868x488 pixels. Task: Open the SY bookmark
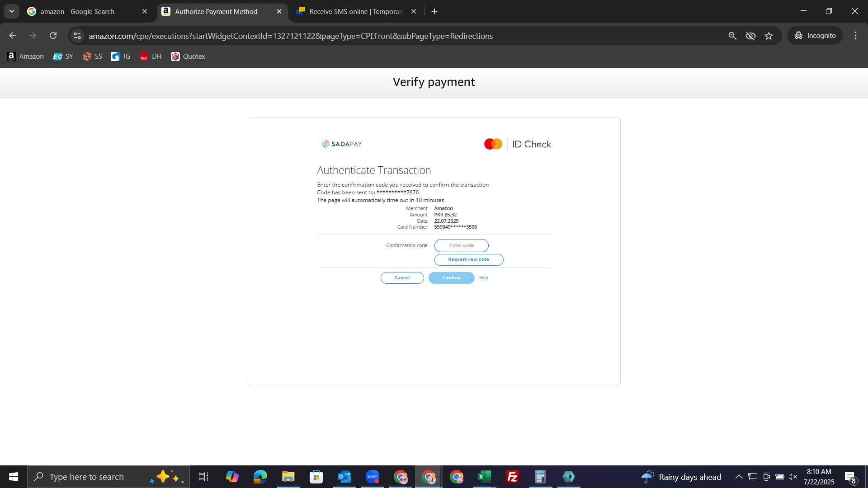[63, 56]
